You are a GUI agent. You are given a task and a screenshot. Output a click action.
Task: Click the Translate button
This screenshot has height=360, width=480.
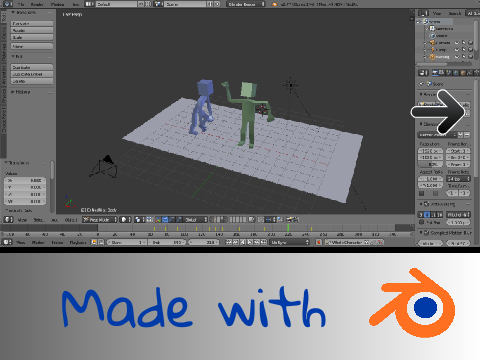click(32, 23)
